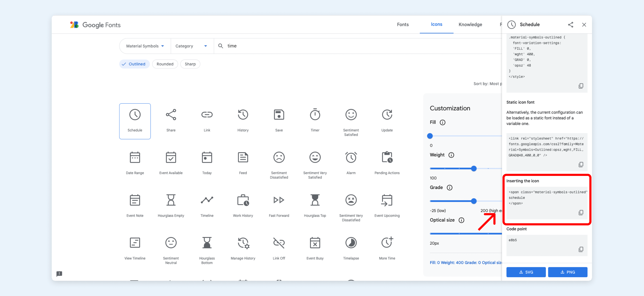Adjust the Weight slider

pos(474,169)
